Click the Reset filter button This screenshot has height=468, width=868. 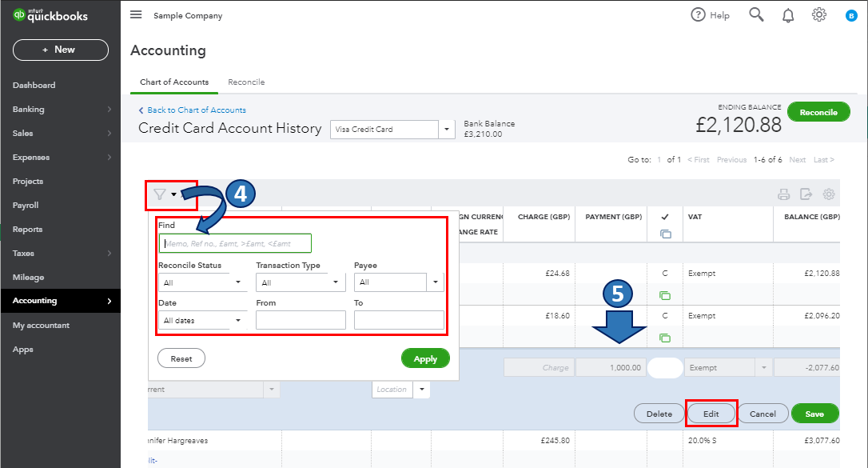(x=181, y=358)
